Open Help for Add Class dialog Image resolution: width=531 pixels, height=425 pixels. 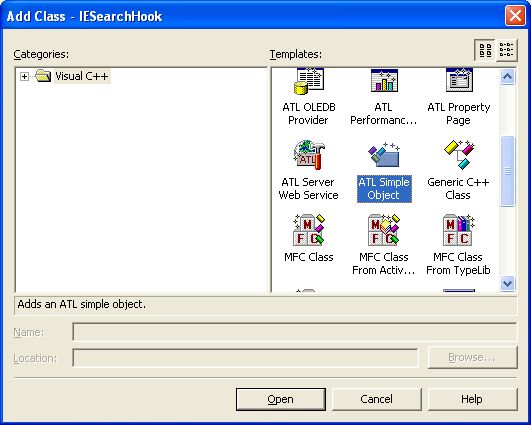click(472, 399)
